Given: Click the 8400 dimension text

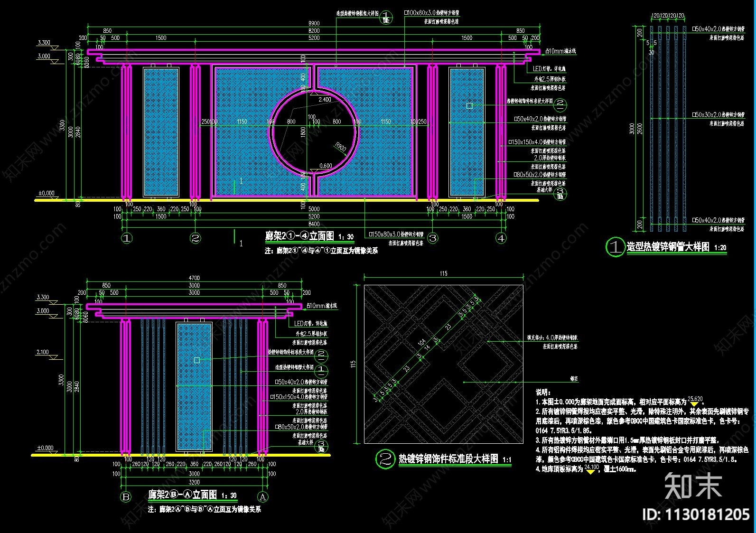Looking at the screenshot, I should 314,224.
